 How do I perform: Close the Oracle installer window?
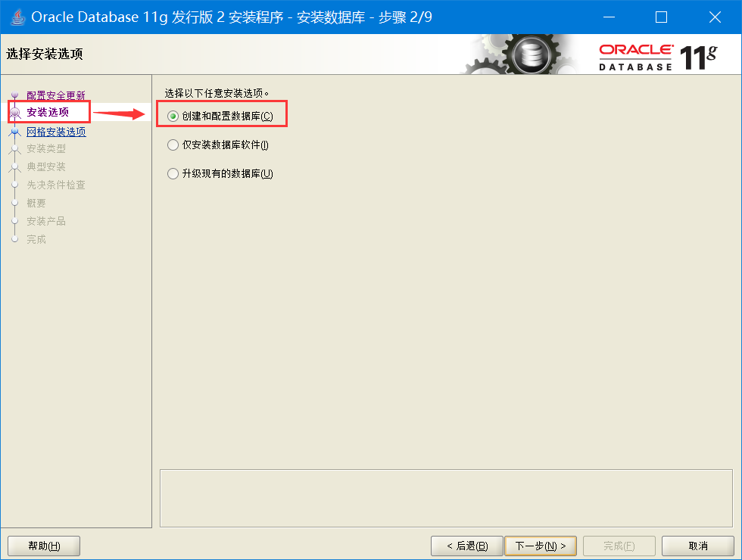click(x=715, y=17)
